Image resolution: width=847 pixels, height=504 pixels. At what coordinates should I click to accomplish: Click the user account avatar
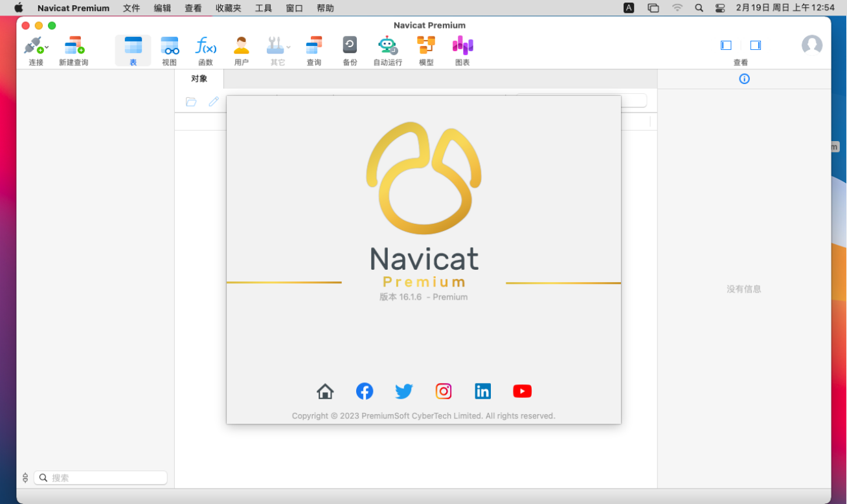click(812, 45)
